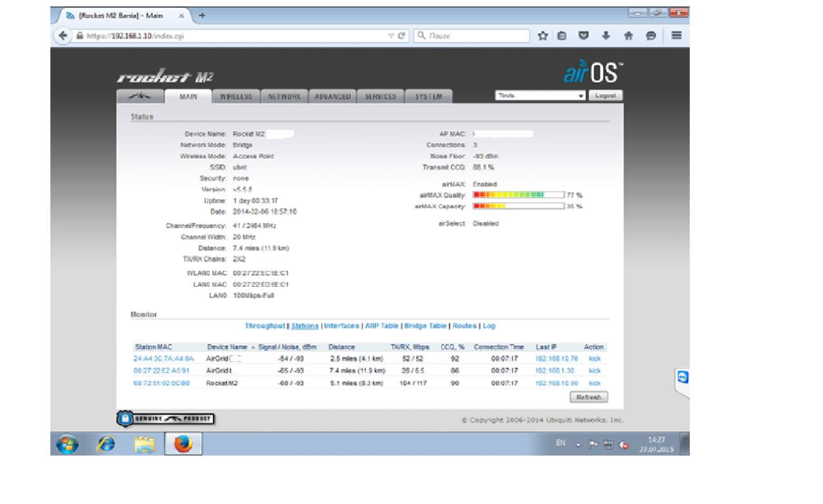Go to the ADVANCED tab
Image resolution: width=823 pixels, height=504 pixels.
point(332,96)
